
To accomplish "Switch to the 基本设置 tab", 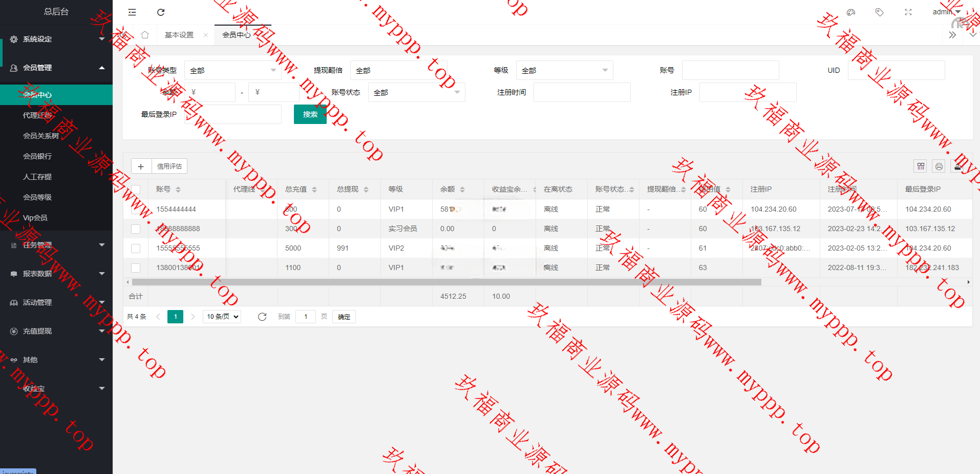I will pos(179,35).
